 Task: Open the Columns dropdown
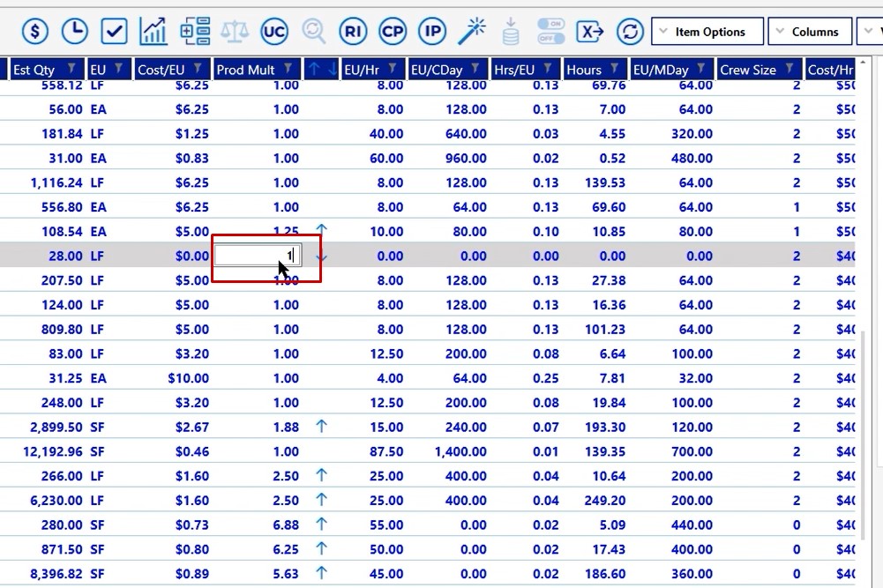point(809,32)
